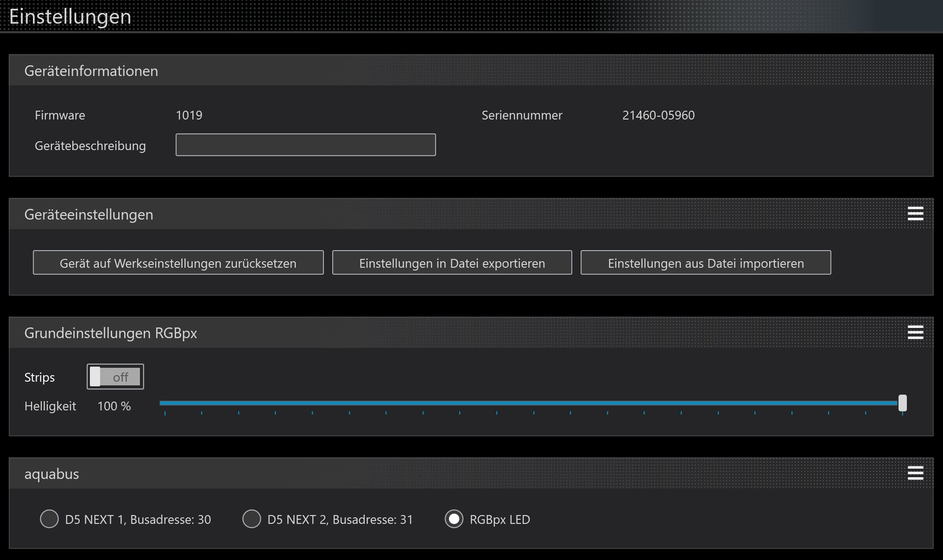Image resolution: width=943 pixels, height=560 pixels.
Task: Select the D5 NEXT 1 Busadresse 30 option
Action: pos(50,519)
